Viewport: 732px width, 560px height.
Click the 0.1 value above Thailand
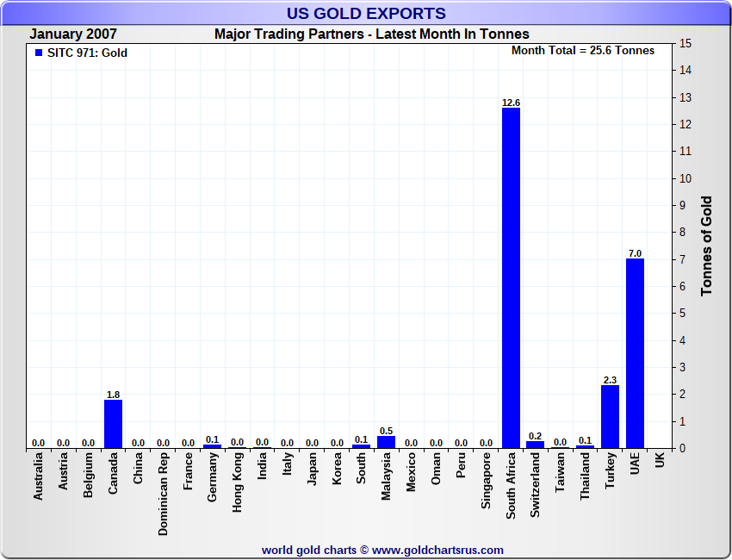pos(585,440)
